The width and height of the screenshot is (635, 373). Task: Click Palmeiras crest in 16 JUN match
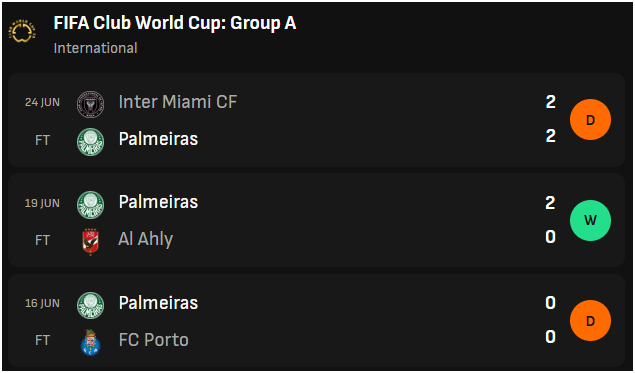(x=90, y=305)
